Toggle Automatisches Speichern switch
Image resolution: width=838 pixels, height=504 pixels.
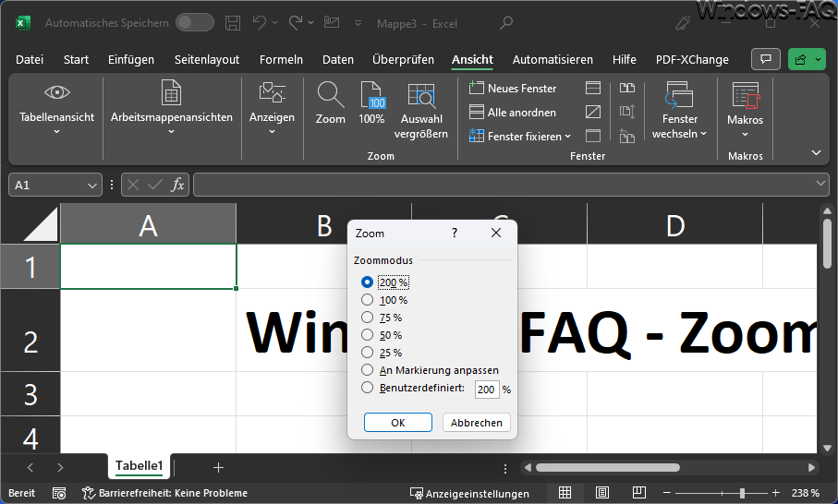coord(195,22)
